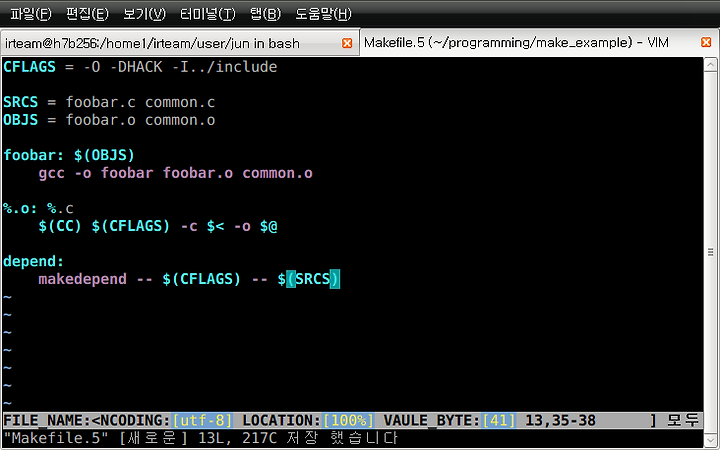This screenshot has height=450, width=720.
Task: Click 'makedepend' command word
Action: (x=82, y=279)
